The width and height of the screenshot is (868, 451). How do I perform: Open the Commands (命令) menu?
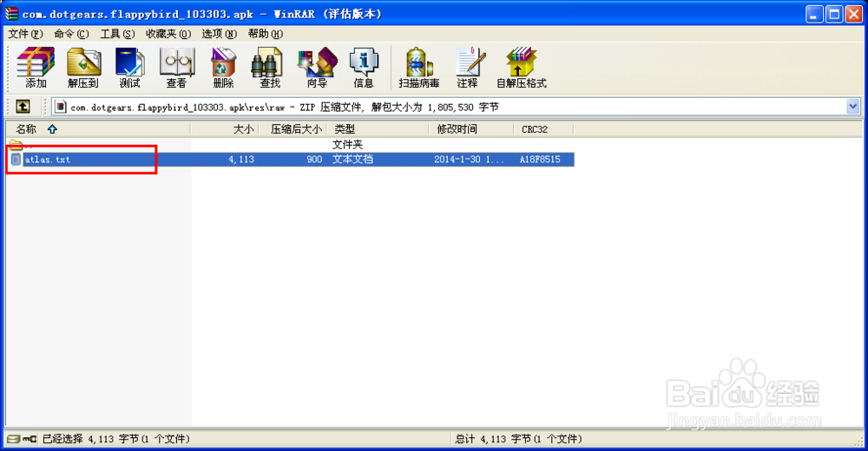71,34
